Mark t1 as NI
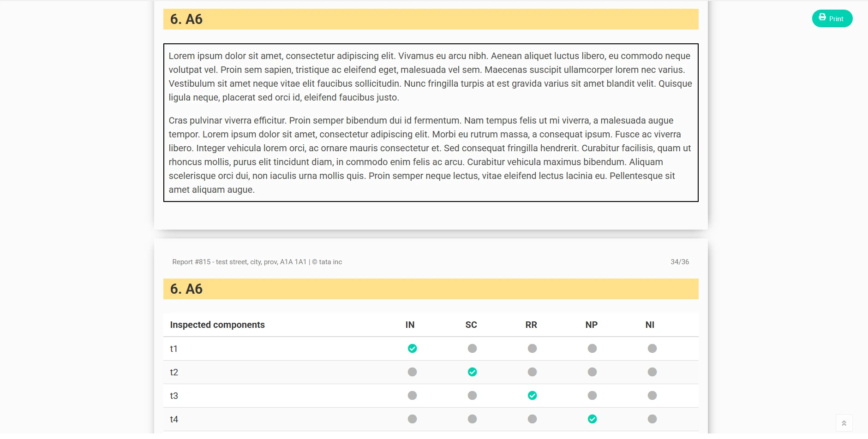 pyautogui.click(x=652, y=349)
